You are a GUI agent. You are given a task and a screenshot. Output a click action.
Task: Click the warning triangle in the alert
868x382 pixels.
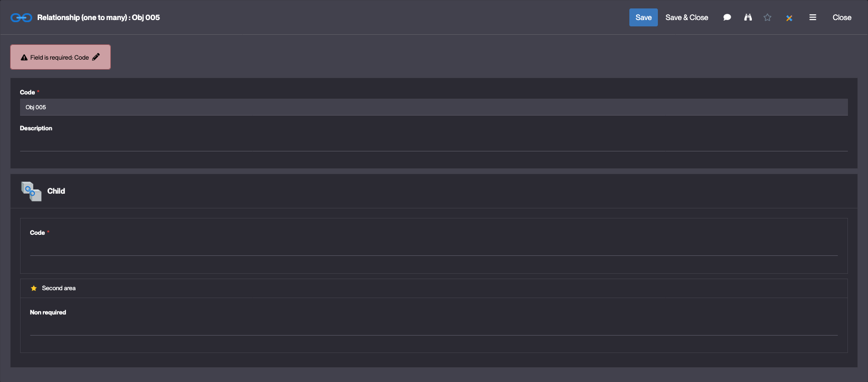pyautogui.click(x=24, y=58)
